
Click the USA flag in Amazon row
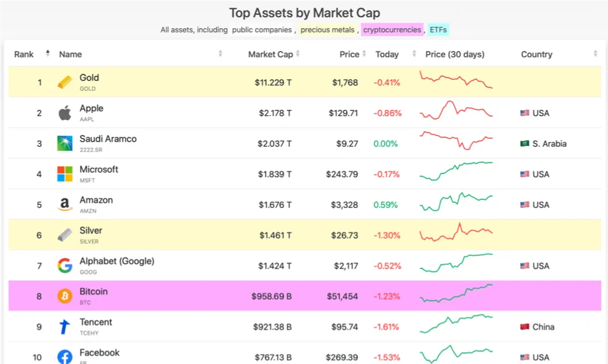click(x=524, y=204)
